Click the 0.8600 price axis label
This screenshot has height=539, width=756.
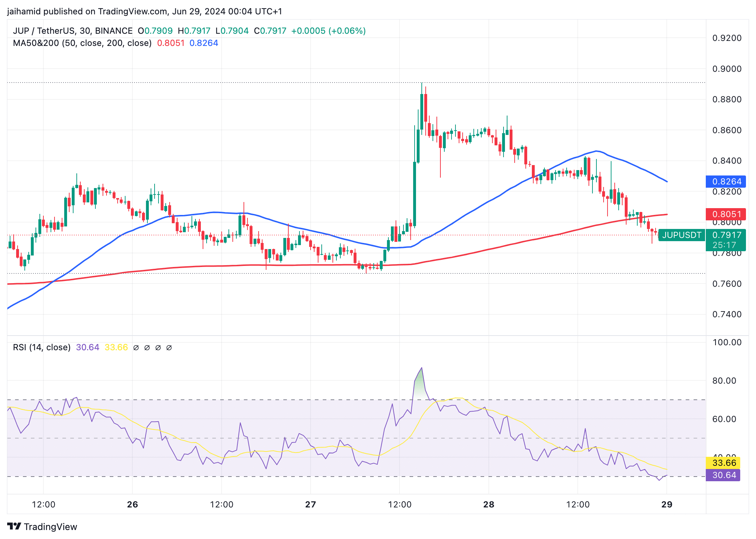pos(727,130)
